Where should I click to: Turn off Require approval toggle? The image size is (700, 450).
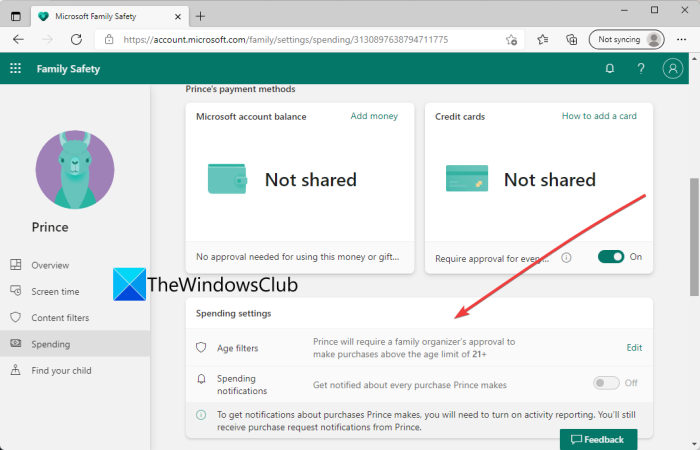coord(611,257)
